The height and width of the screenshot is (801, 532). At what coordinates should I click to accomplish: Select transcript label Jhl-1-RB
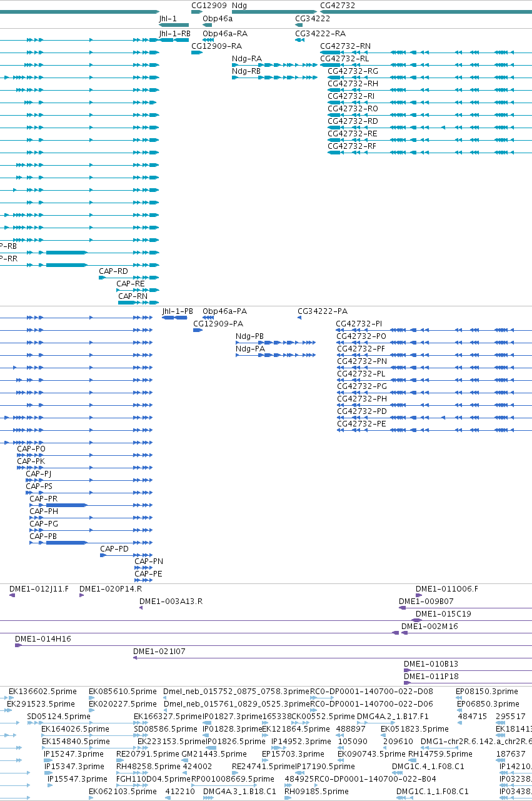tap(174, 33)
